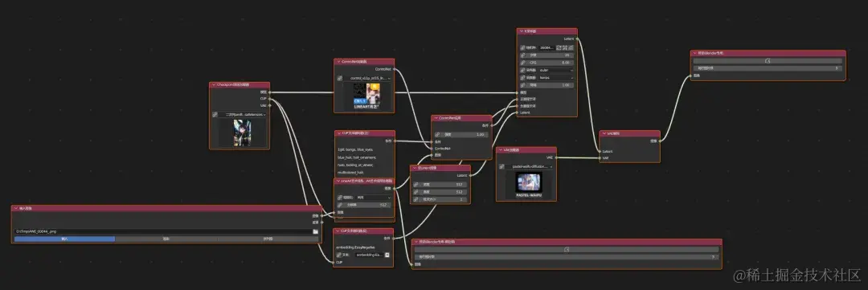
Task: Collapse the VAE decode node header arrow
Action: [x=604, y=133]
